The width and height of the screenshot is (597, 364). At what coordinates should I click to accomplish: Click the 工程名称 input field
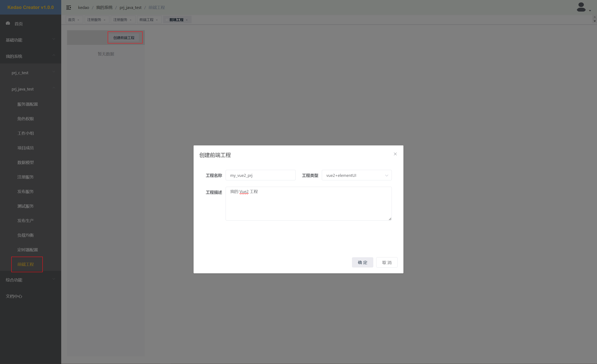tap(260, 175)
